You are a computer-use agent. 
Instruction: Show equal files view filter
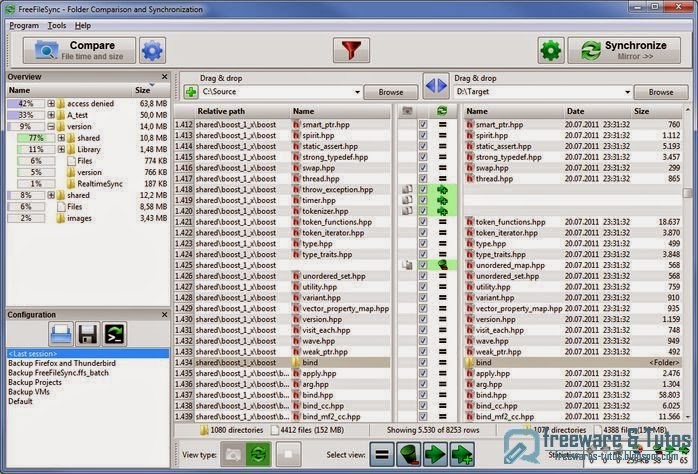[381, 454]
